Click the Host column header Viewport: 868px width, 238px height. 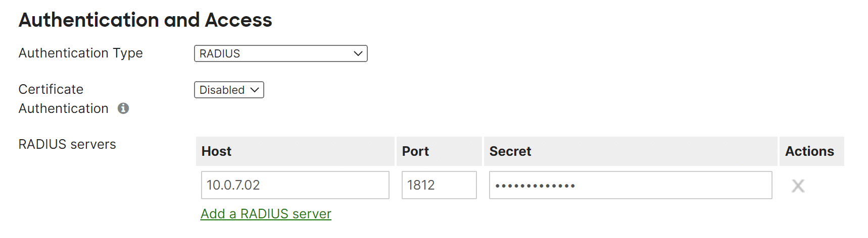[x=216, y=151]
